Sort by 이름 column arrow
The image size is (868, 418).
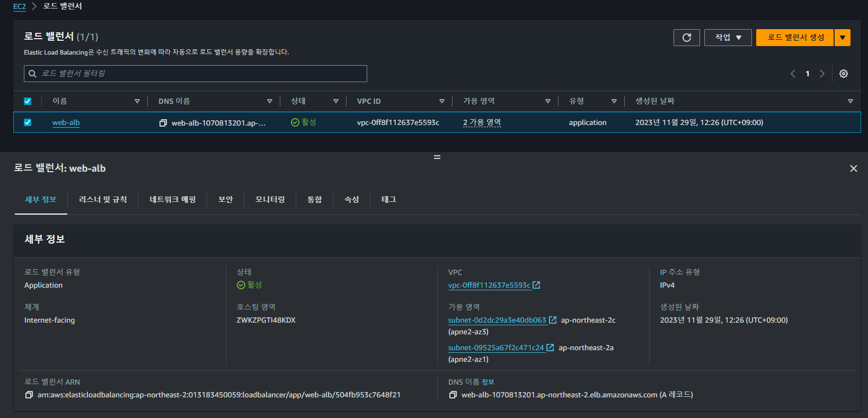(x=137, y=101)
